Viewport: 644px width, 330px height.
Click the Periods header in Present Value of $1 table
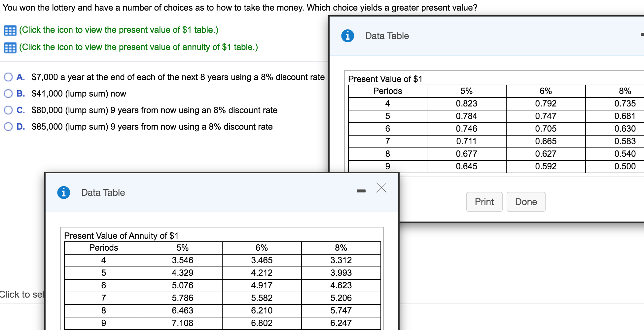tap(388, 91)
